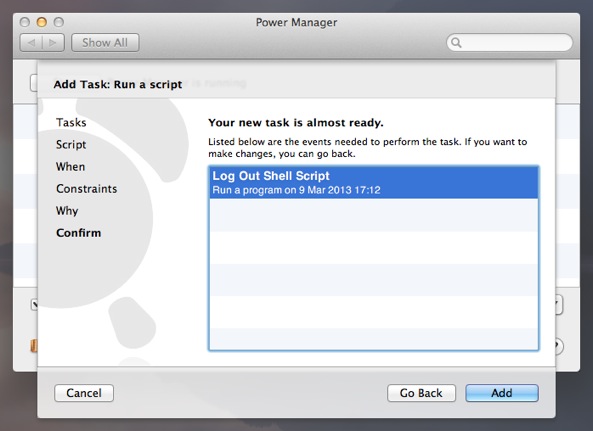Go to the Script step
The image size is (593, 431).
pyautogui.click(x=71, y=145)
